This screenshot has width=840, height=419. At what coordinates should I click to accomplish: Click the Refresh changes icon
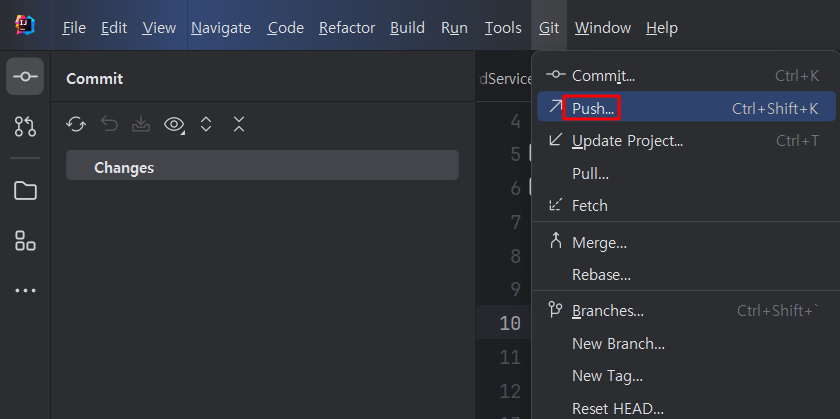[x=76, y=125]
